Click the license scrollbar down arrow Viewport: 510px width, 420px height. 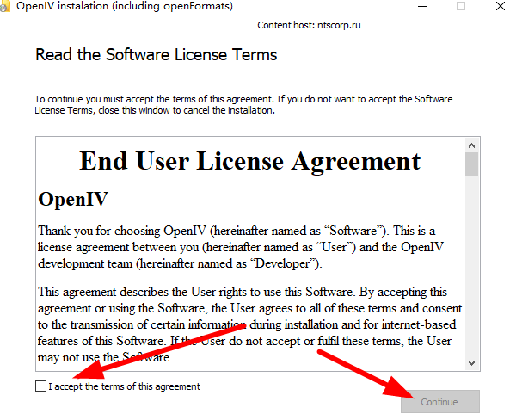pos(471,362)
